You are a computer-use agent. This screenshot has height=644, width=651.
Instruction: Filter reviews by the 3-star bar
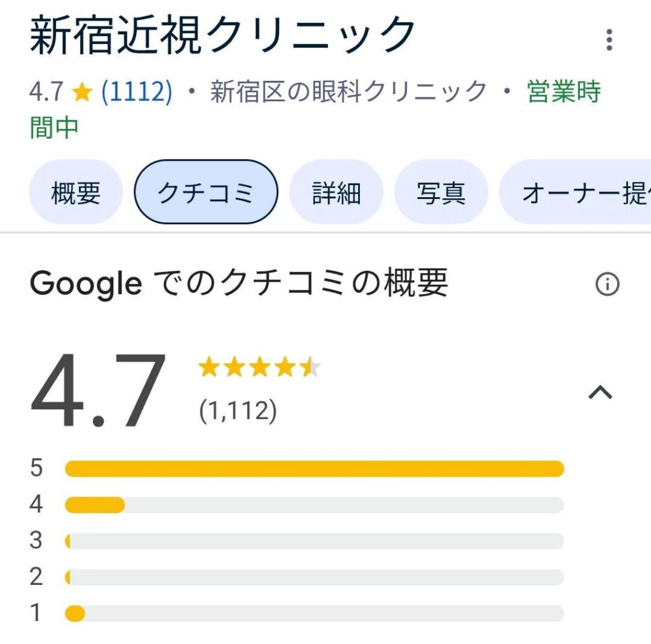click(314, 541)
